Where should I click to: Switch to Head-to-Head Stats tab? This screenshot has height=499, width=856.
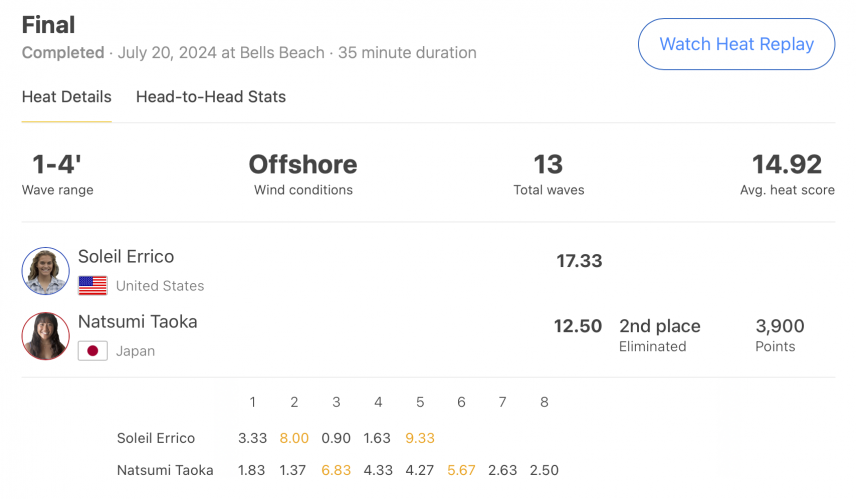[211, 97]
